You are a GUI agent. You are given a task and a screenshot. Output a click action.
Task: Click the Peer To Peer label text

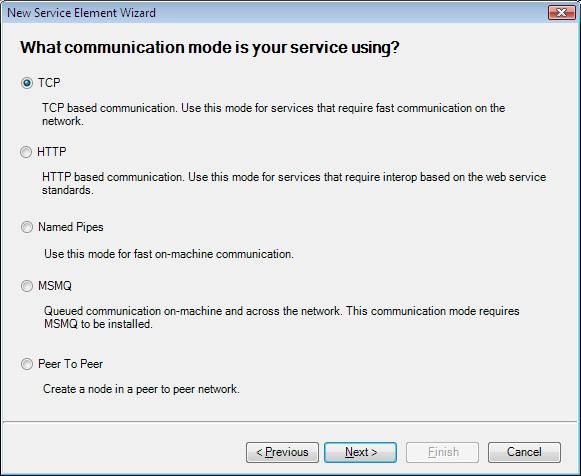coord(70,364)
